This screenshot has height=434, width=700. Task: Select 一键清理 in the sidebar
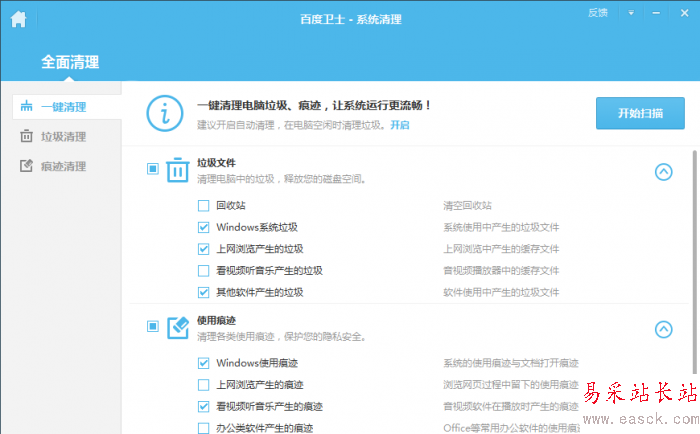[67, 107]
